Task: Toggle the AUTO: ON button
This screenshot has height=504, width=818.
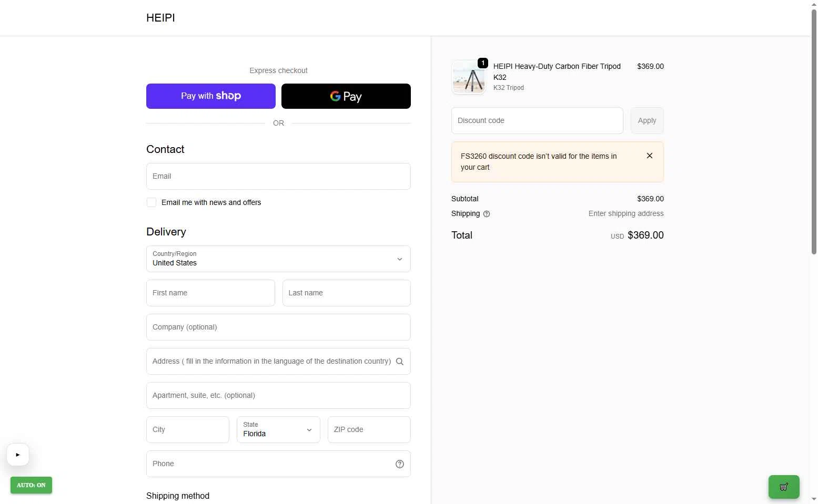Action: (31, 485)
